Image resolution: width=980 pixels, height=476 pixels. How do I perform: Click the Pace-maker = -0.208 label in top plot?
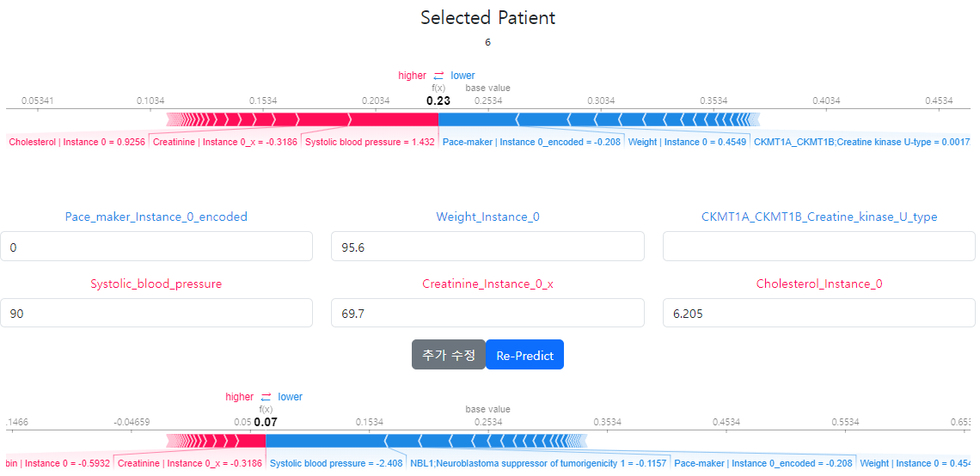(x=531, y=142)
